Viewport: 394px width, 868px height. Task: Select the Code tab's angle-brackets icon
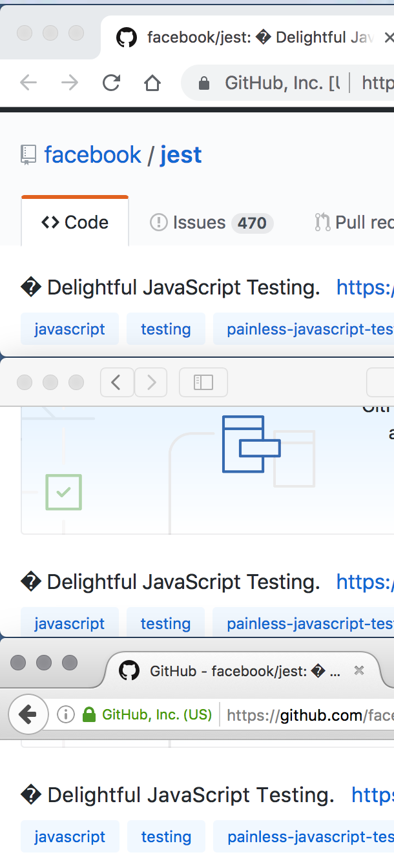pyautogui.click(x=50, y=222)
